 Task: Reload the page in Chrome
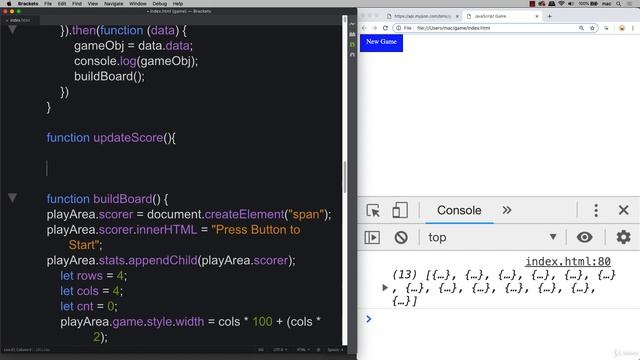[385, 28]
